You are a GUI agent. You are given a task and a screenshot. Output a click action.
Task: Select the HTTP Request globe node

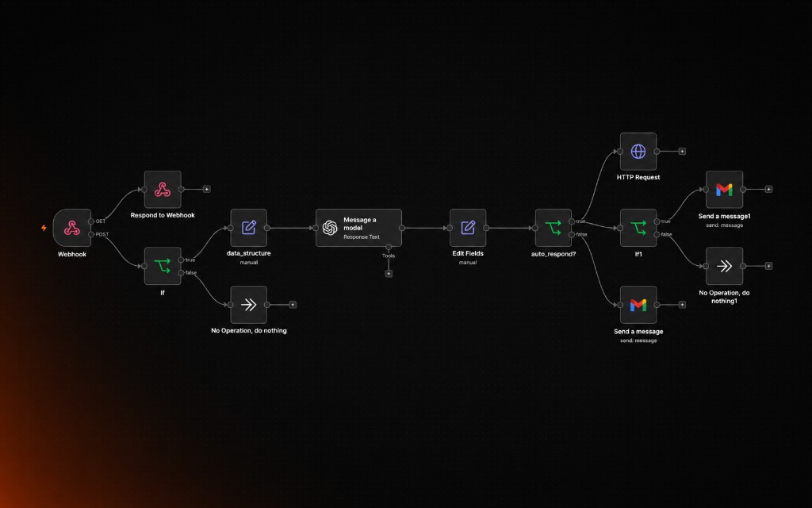pyautogui.click(x=638, y=152)
